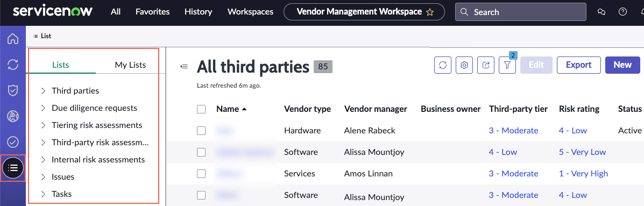Open the 4 - Low tier link
The height and width of the screenshot is (206, 644).
pyautogui.click(x=503, y=152)
